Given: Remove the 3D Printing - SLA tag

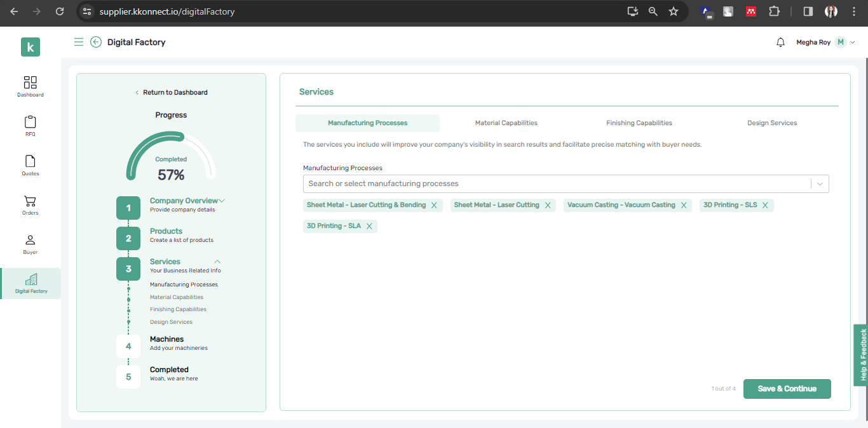Looking at the screenshot, I should coord(369,226).
